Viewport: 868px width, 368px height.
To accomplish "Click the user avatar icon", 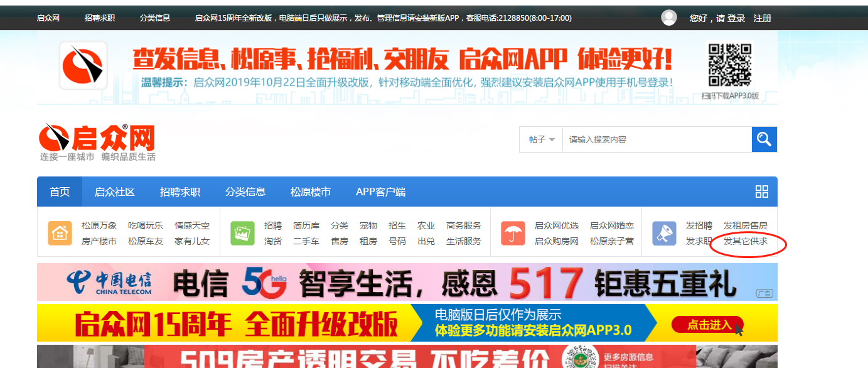I will click(x=669, y=18).
